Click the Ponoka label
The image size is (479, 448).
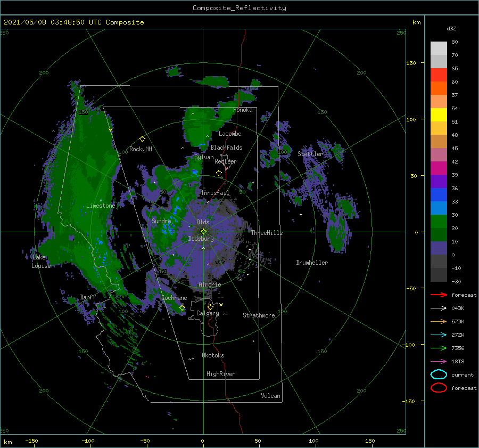coord(243,110)
